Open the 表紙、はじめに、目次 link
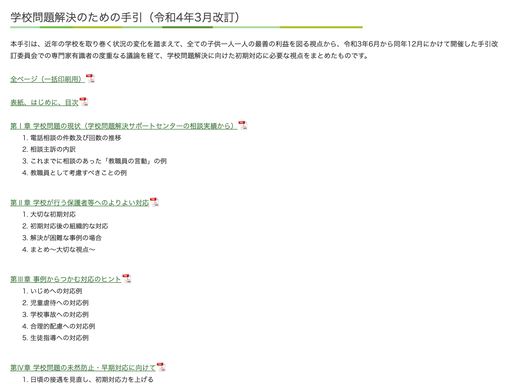Image resolution: width=512 pixels, height=384 pixels. pos(44,102)
